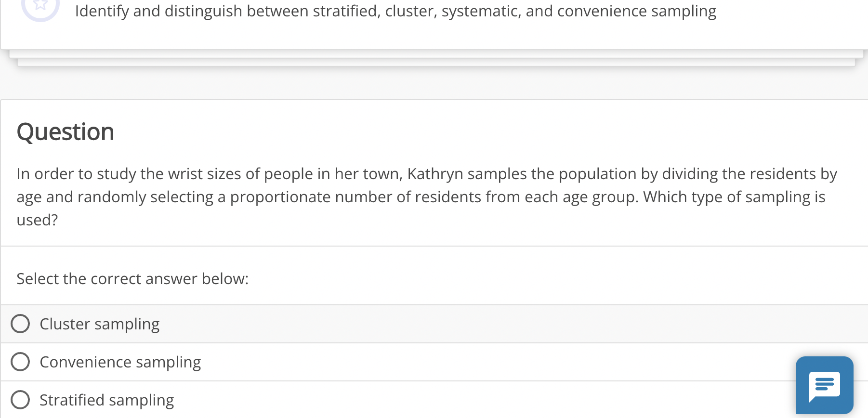Click the "Question" heading
Screen dimensions: 868x418
pos(66,131)
